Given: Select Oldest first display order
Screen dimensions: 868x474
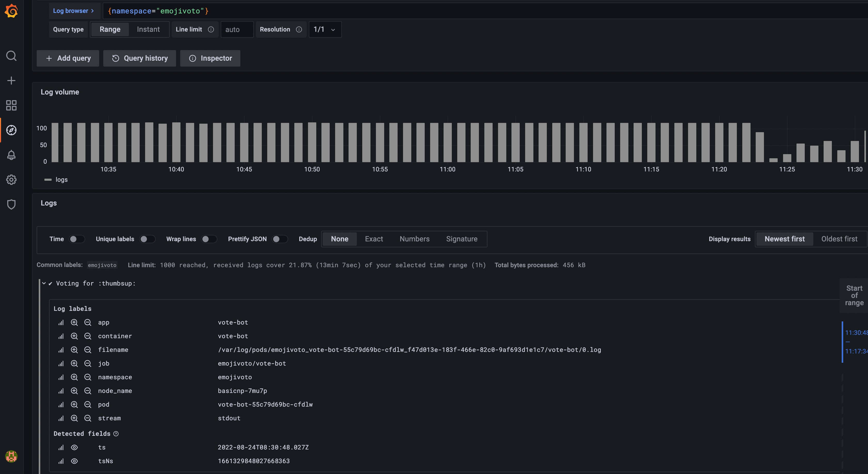Looking at the screenshot, I should [x=839, y=239].
